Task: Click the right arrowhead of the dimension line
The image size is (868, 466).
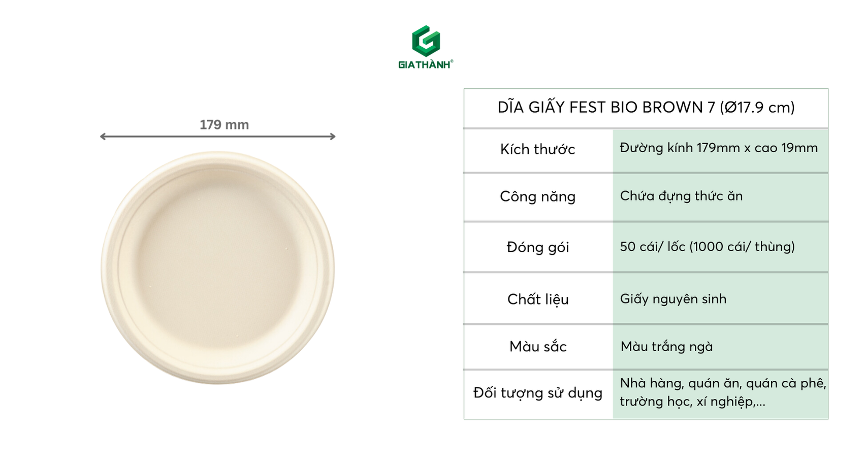Action: coord(332,136)
